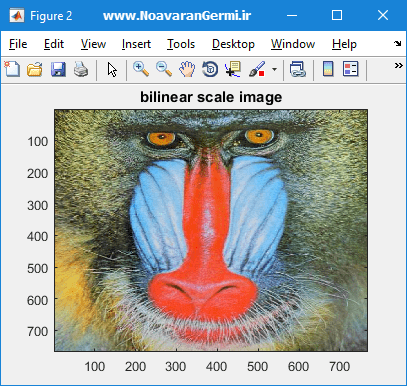Click the Link Plot toolbar icon

tap(298, 69)
